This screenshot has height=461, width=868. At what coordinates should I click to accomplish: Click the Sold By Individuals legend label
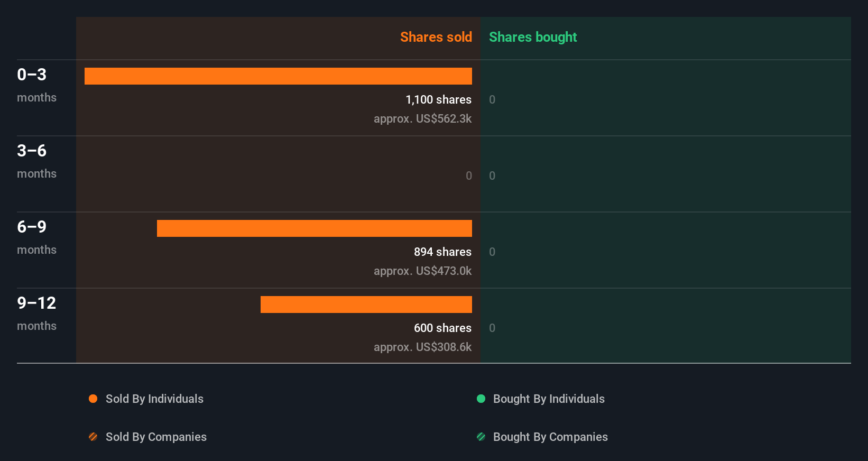click(154, 399)
